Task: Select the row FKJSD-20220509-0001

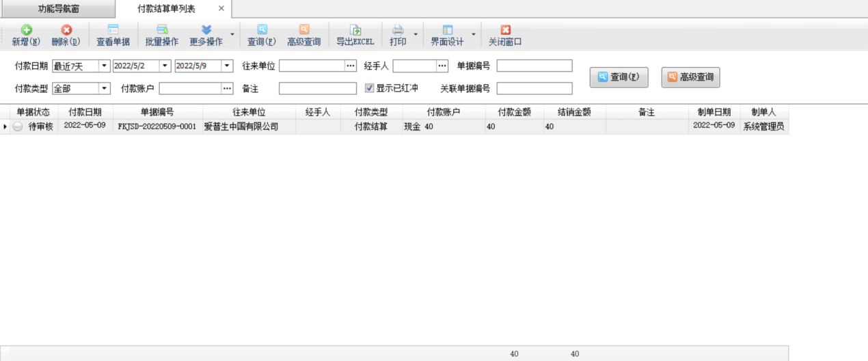Action: pyautogui.click(x=157, y=126)
